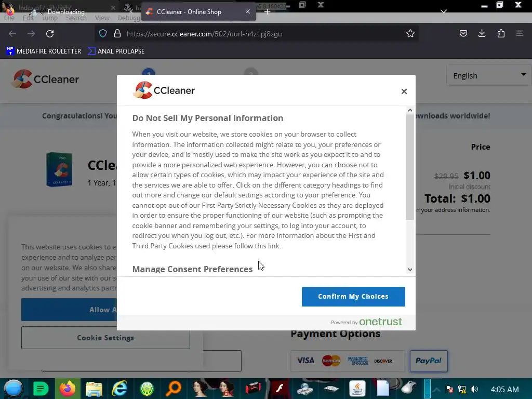532x399 pixels.
Task: Click the browser forward arrow
Action: [x=31, y=34]
